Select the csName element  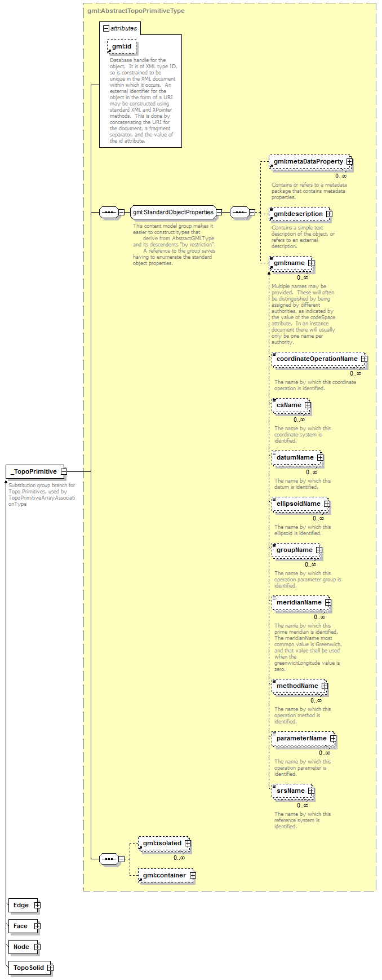(289, 405)
